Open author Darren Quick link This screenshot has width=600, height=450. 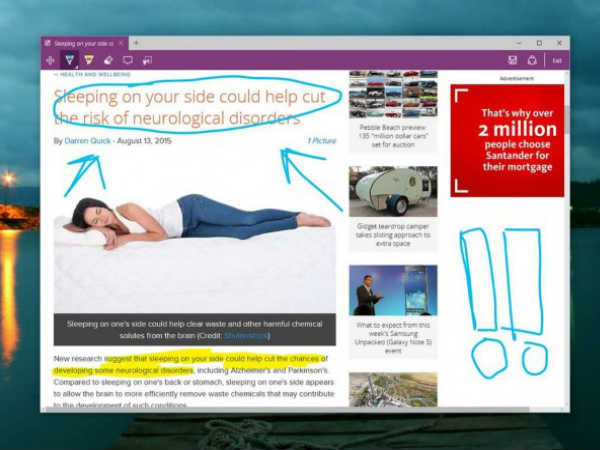click(x=90, y=141)
